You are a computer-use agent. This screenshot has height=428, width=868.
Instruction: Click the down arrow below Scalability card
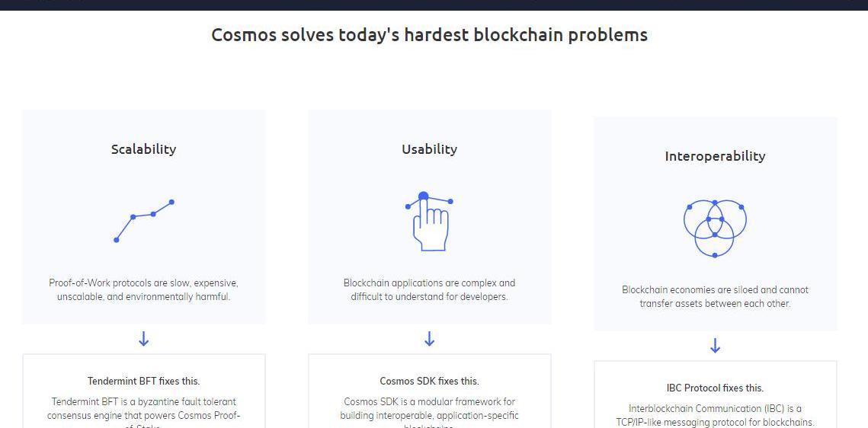click(144, 339)
